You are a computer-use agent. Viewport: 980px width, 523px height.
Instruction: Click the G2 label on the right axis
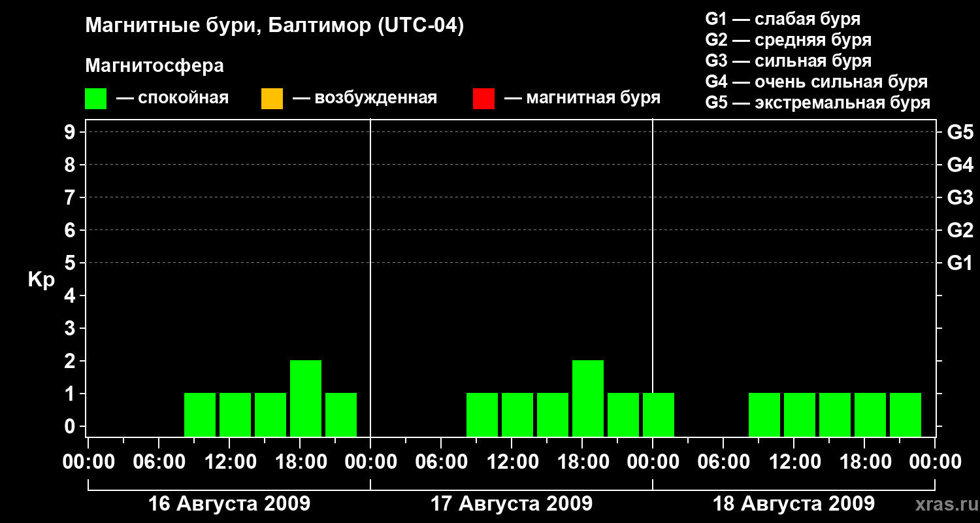point(960,230)
